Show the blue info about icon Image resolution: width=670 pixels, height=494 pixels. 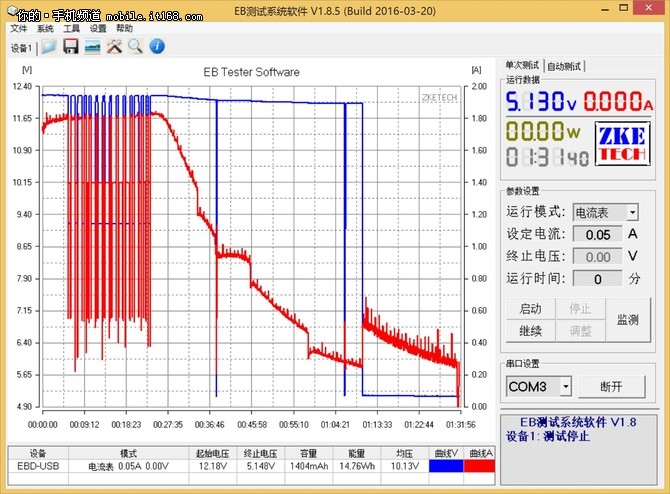157,46
